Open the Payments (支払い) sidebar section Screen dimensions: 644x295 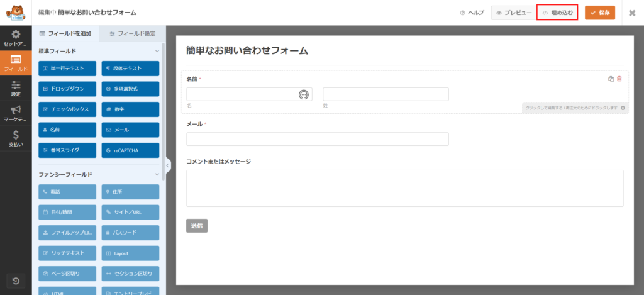[16, 138]
